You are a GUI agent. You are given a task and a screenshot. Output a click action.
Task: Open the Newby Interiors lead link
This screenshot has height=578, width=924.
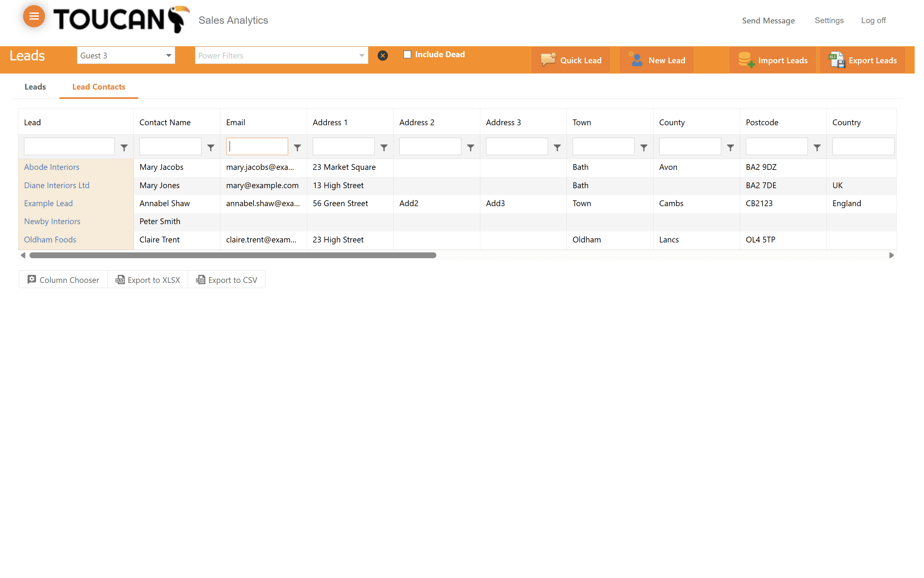tap(52, 221)
